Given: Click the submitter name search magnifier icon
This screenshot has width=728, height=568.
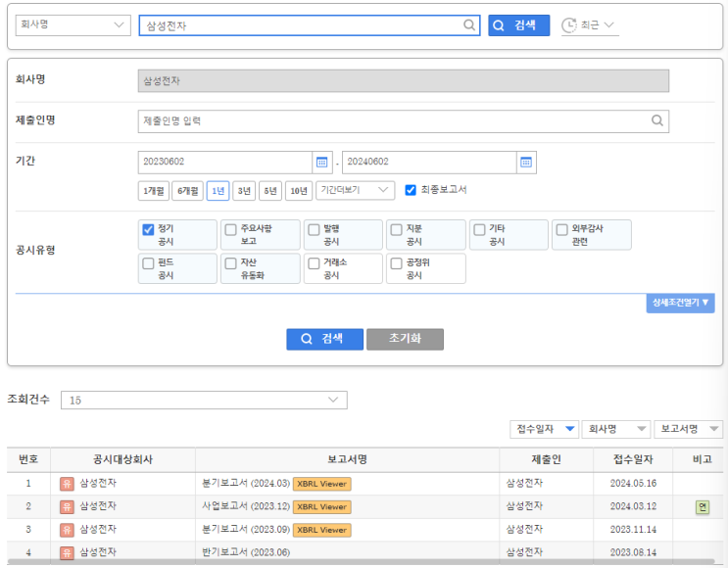Looking at the screenshot, I should tap(657, 121).
